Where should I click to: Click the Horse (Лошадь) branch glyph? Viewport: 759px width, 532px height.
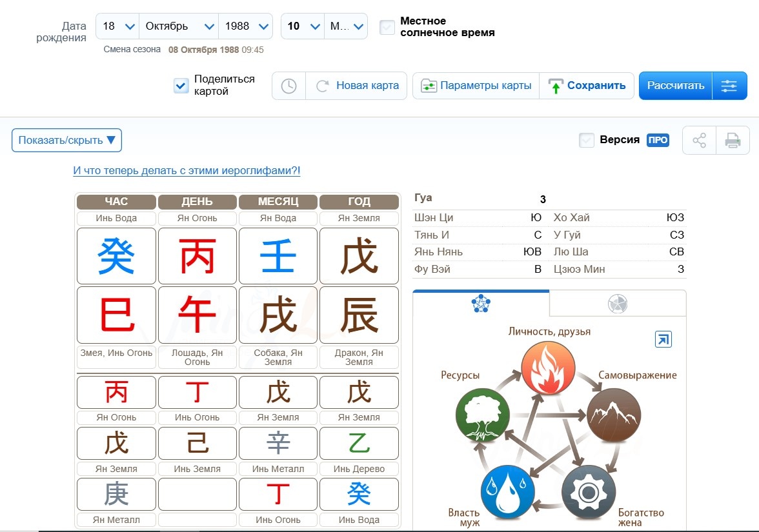point(197,315)
